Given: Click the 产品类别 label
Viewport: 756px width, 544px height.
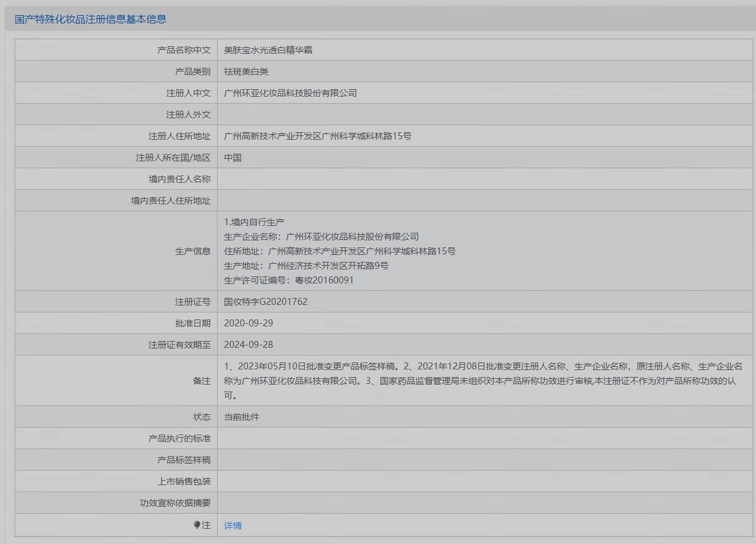Looking at the screenshot, I should tap(193, 71).
